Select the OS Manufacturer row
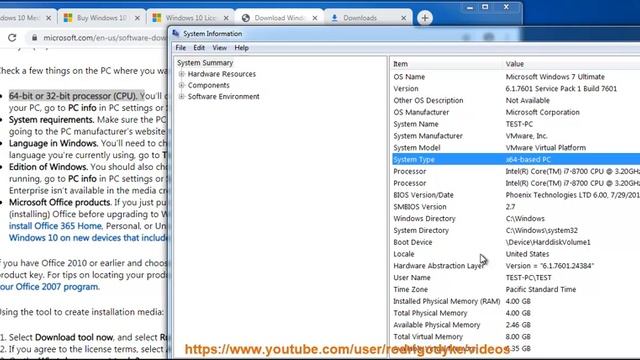The height and width of the screenshot is (360, 640). coord(516,112)
